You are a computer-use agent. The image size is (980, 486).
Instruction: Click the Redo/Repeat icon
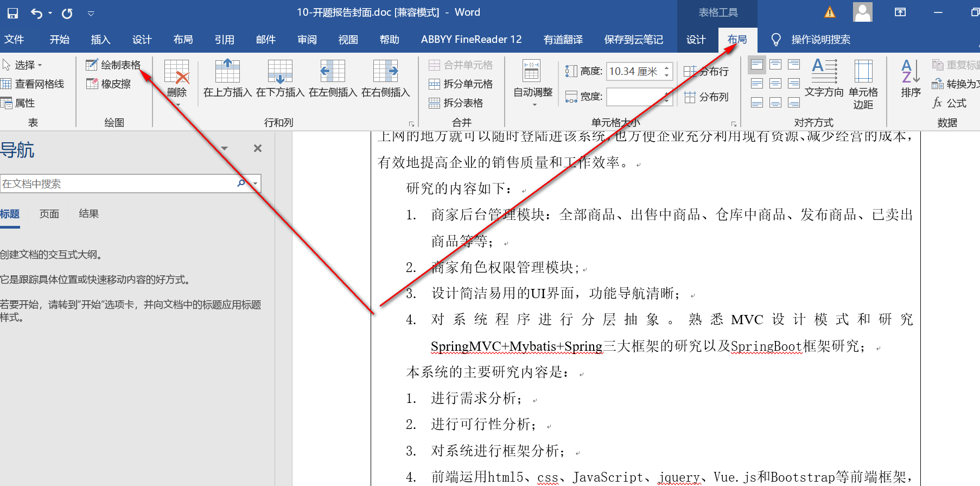[67, 13]
